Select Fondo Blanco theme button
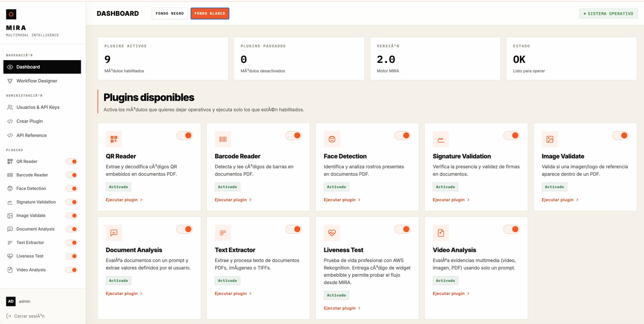The height and width of the screenshot is (324, 644). [x=210, y=14]
